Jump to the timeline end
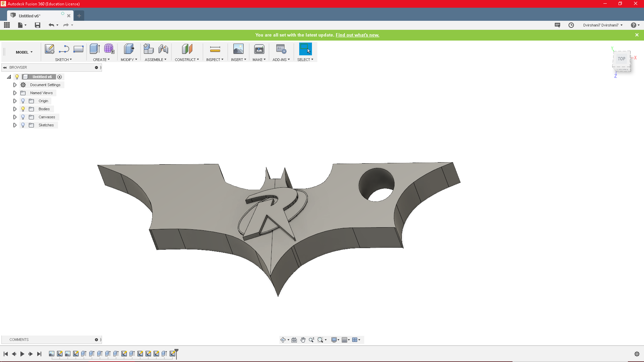This screenshot has width=644, height=362. point(39,354)
